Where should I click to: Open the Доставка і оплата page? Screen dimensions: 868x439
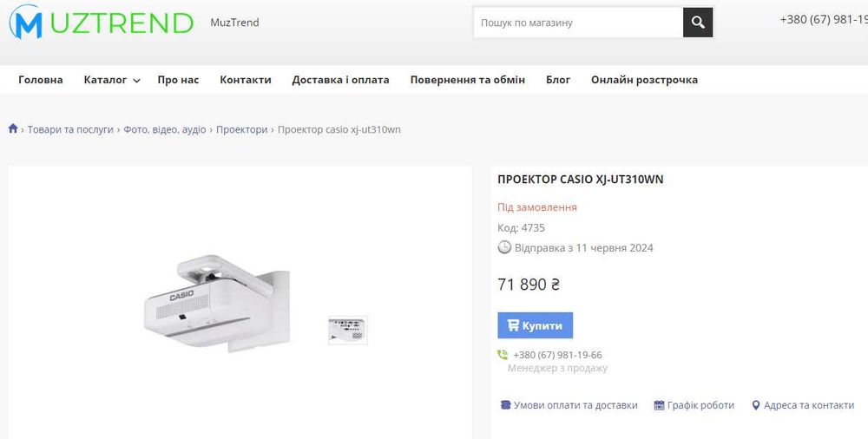click(340, 80)
